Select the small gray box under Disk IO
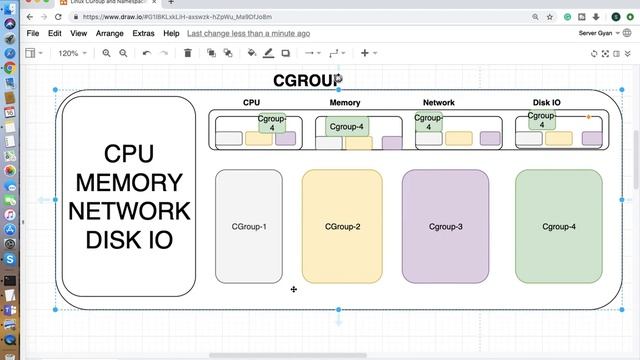 coord(529,138)
